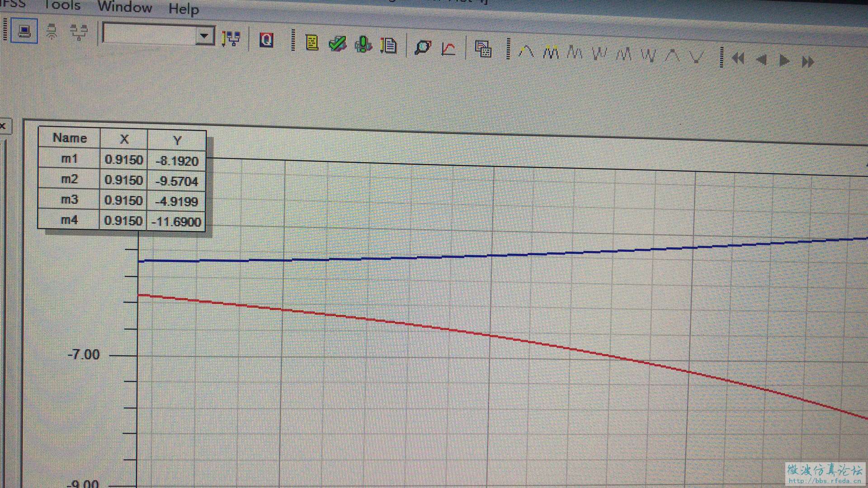Click the green Analyze All icon

tap(363, 45)
